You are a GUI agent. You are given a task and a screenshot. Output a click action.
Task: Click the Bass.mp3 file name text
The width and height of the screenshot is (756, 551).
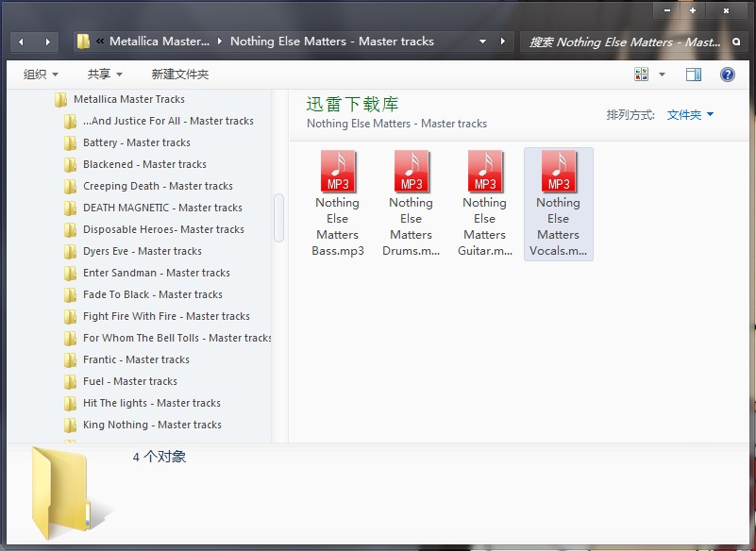click(x=338, y=251)
